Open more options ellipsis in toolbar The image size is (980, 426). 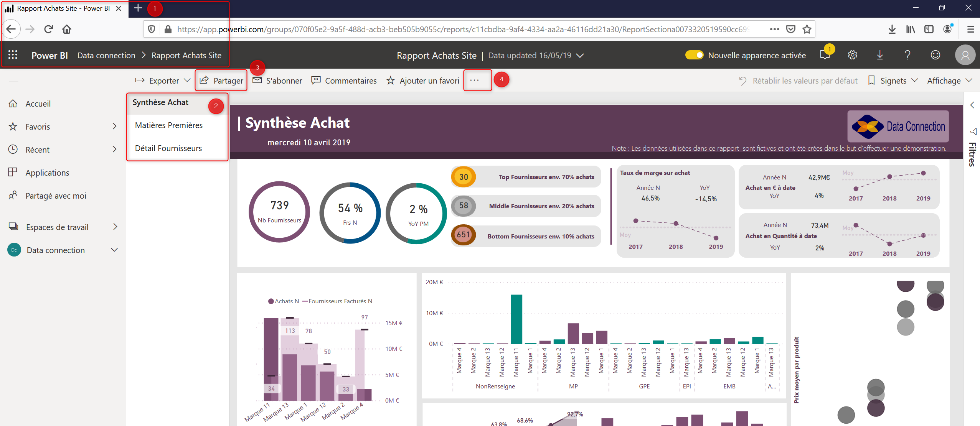click(475, 80)
